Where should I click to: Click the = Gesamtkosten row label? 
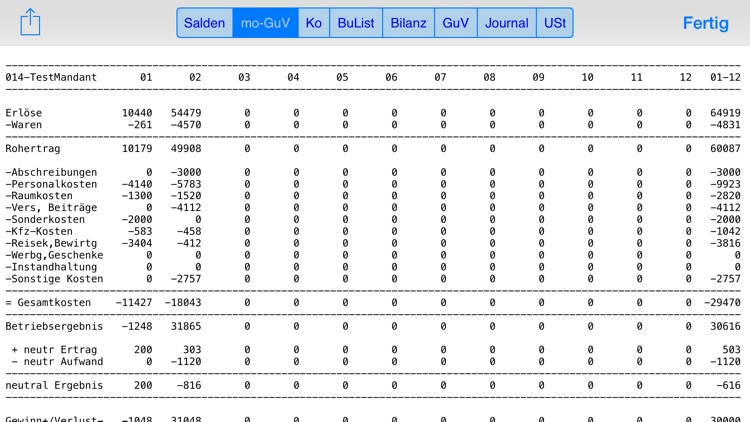(x=48, y=302)
